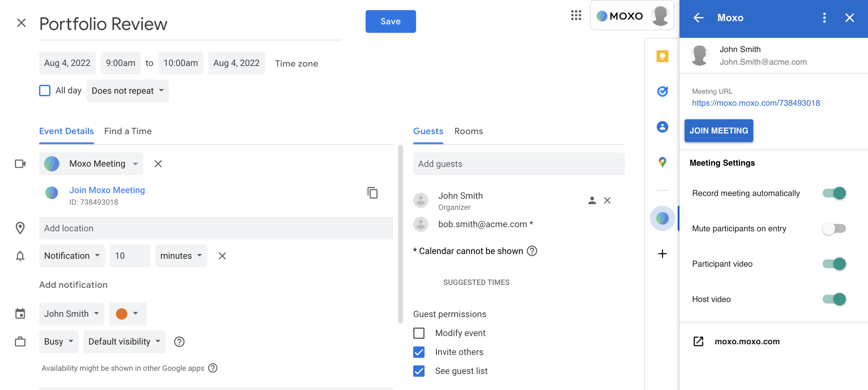Expand the Moxo Meeting conferencing dropdown

(91, 164)
